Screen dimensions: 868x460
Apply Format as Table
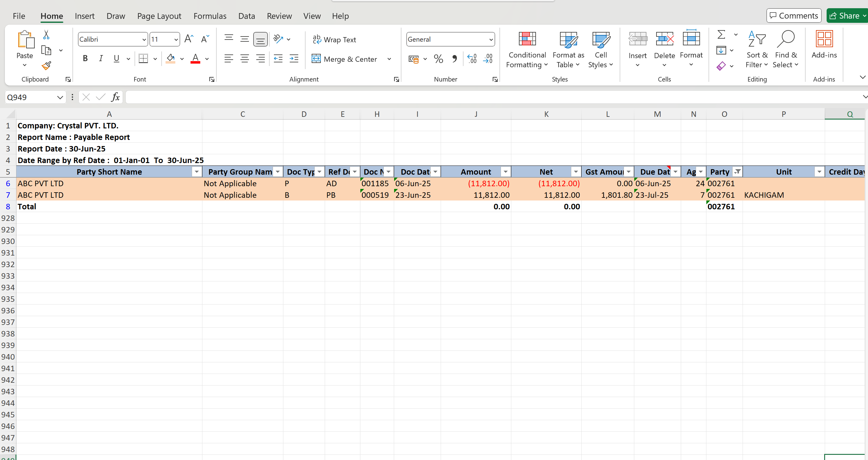(568, 50)
